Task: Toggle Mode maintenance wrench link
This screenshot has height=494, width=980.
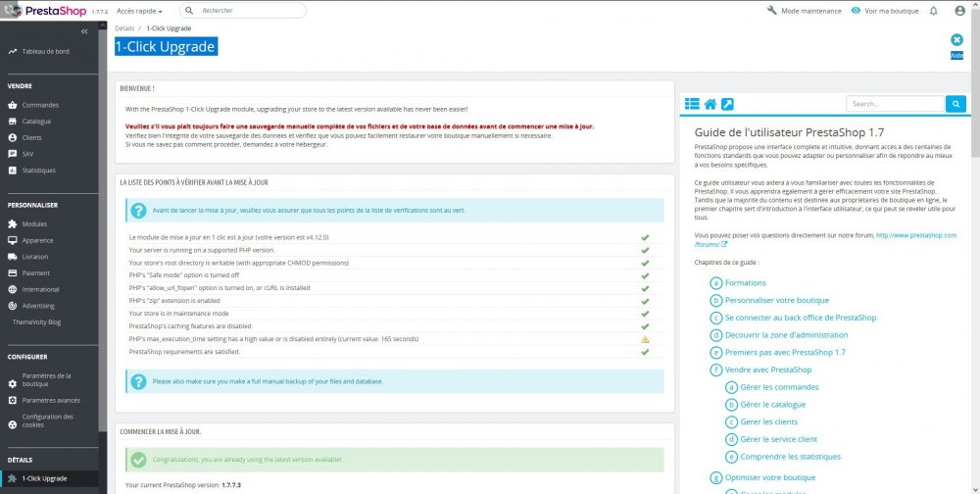Action: (804, 11)
